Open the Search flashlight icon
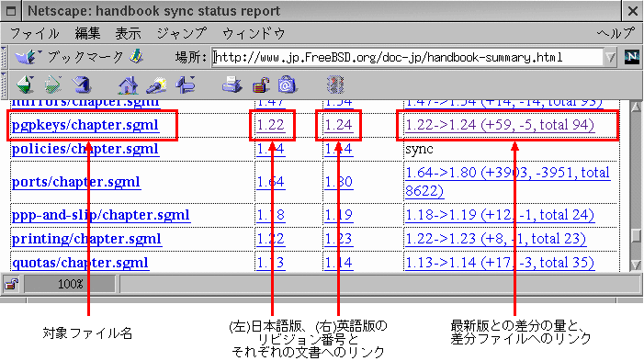Screen dimensions: 644x361 pos(156,85)
